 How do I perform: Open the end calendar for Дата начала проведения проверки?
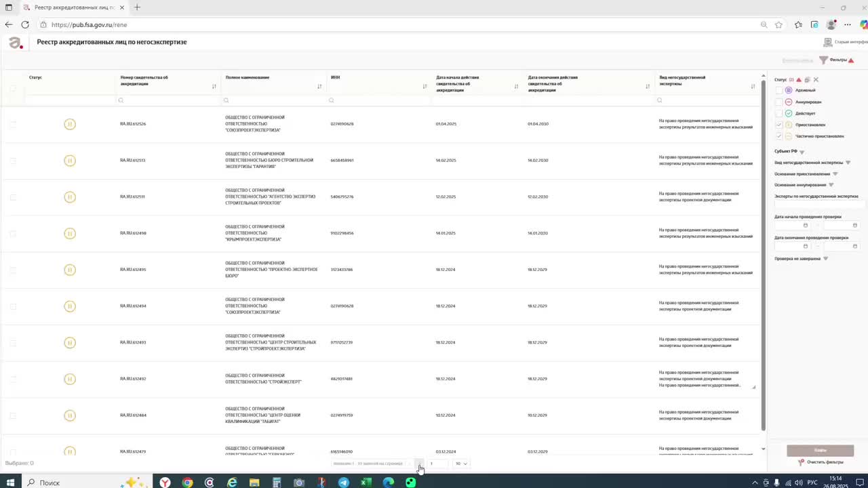coord(854,225)
